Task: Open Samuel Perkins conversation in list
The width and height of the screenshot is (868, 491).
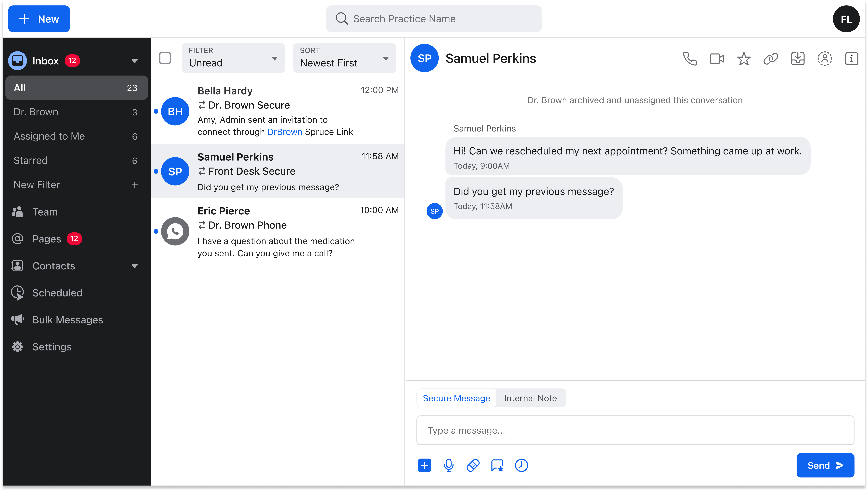Action: coord(278,171)
